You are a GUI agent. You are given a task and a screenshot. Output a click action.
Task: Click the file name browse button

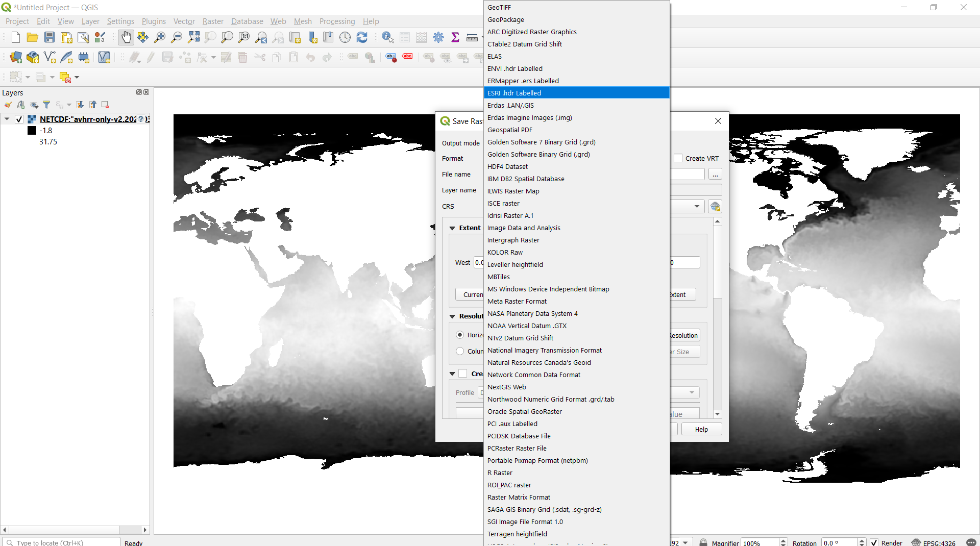[715, 174]
